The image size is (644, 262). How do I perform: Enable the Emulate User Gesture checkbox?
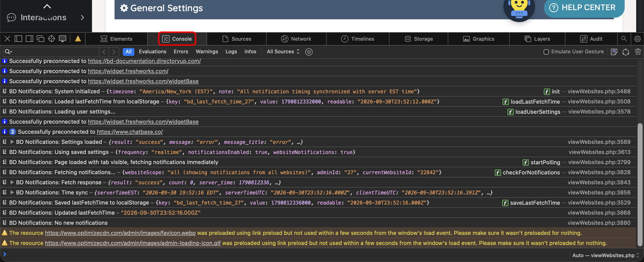(x=546, y=52)
